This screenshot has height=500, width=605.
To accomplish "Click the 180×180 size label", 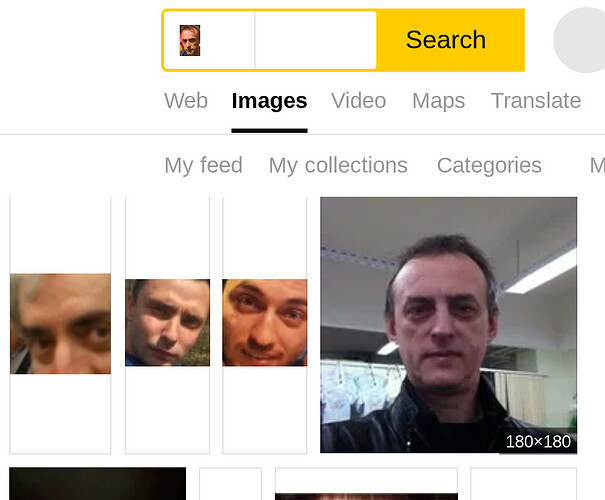I will [538, 442].
